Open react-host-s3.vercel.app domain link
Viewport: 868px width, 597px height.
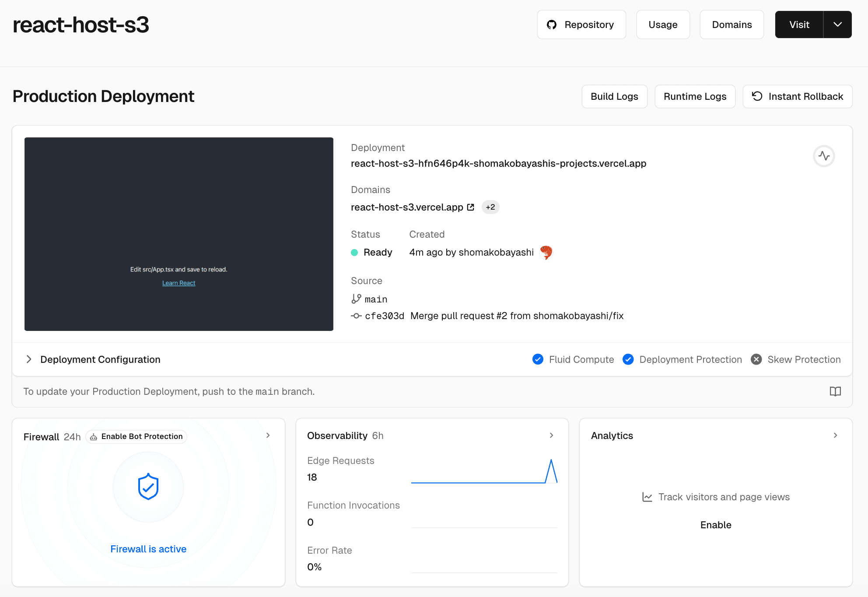coord(407,207)
